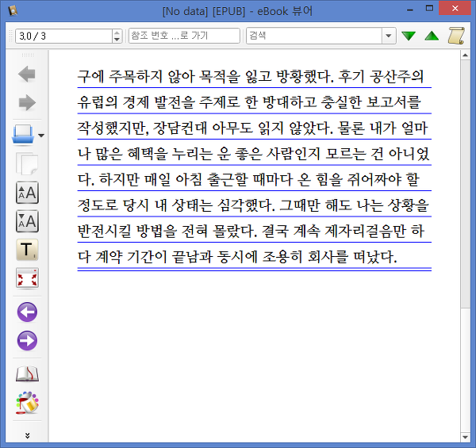The height and width of the screenshot is (448, 476).
Task: Click the vertical scrollbar thumb
Action: click(465, 184)
